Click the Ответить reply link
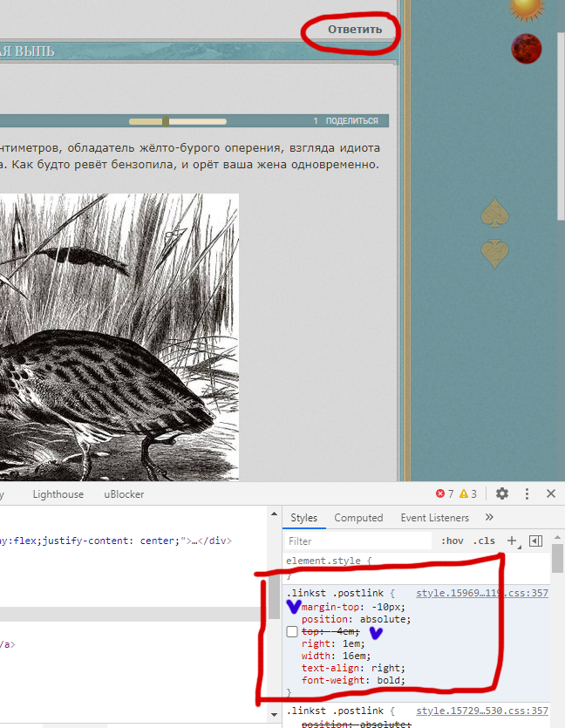The image size is (565, 728). [355, 29]
